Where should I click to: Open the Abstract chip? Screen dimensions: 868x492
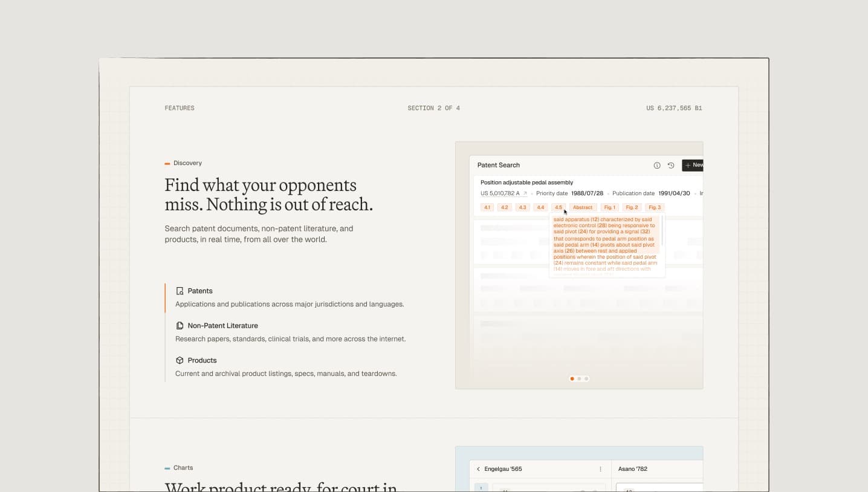[x=583, y=207]
